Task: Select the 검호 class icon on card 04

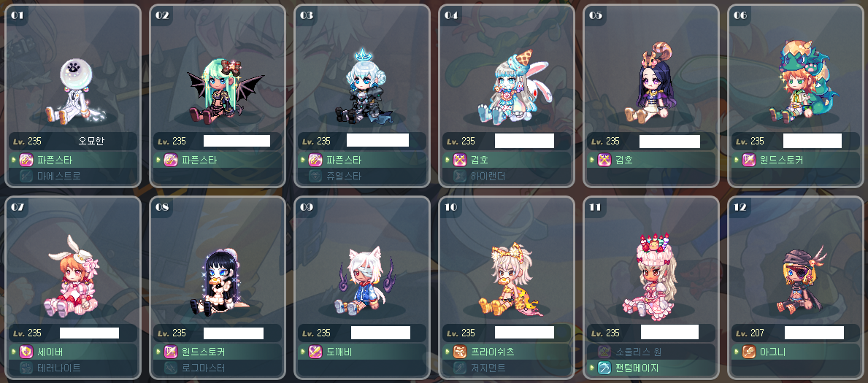Action: click(461, 160)
